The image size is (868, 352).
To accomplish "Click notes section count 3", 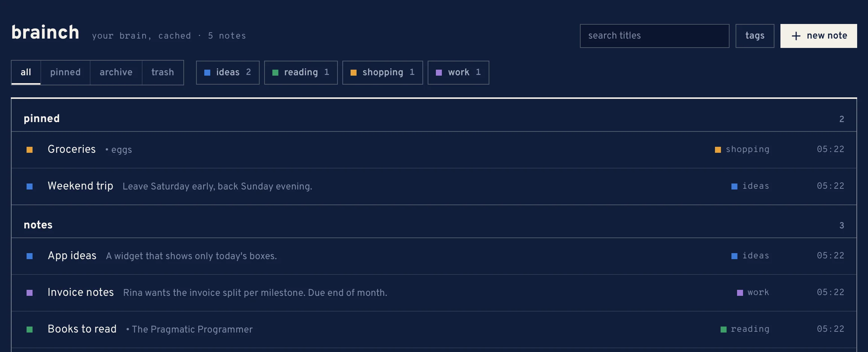I will coord(841,225).
